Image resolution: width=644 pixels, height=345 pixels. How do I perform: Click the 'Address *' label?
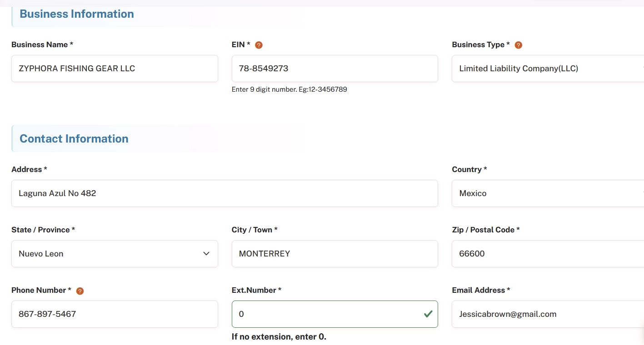[29, 169]
